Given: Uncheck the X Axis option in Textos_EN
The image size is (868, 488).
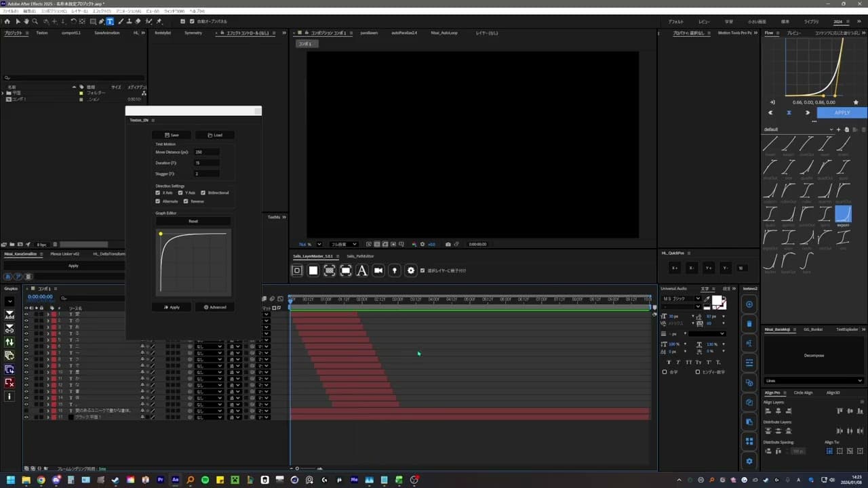Looking at the screenshot, I should pyautogui.click(x=158, y=192).
